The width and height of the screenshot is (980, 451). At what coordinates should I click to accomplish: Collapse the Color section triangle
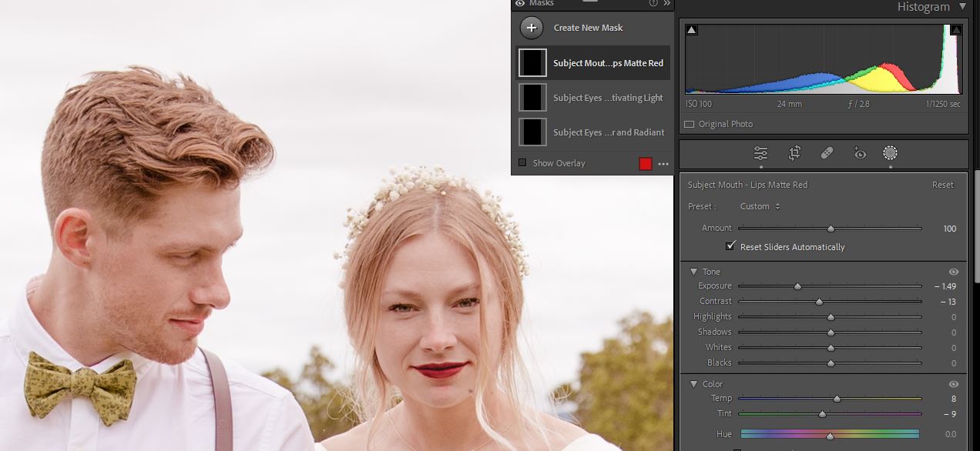coord(693,384)
